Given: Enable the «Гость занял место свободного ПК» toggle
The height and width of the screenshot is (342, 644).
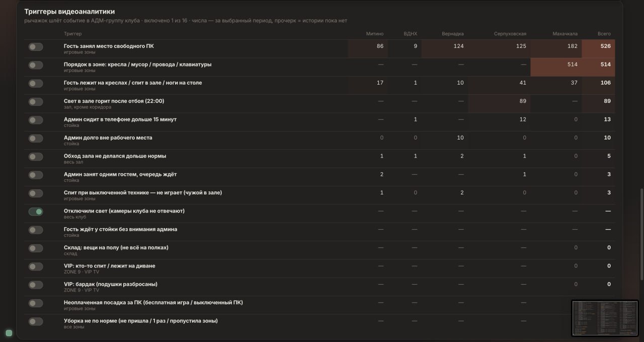Looking at the screenshot, I should 35,47.
